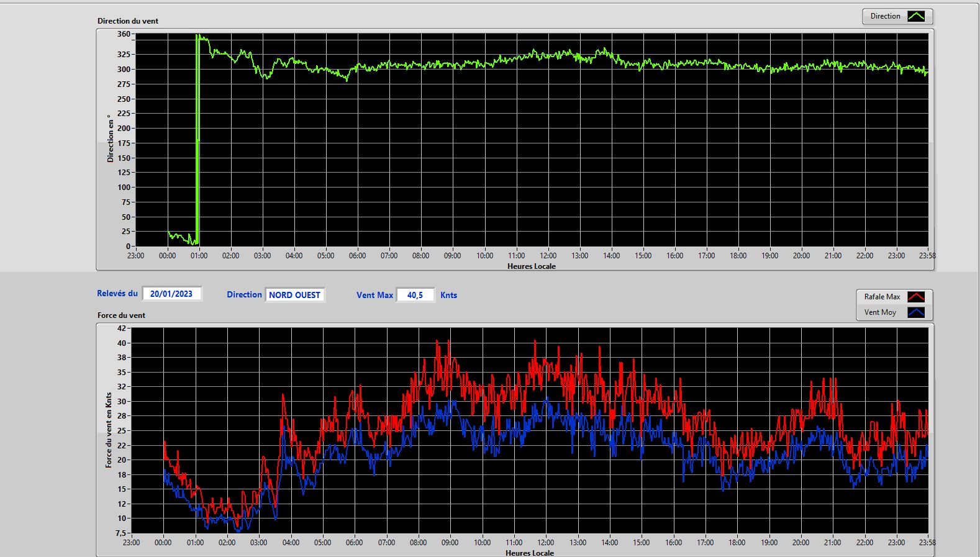Screen dimensions: 980x557
Task: Select the Direction legend label
Action: click(x=885, y=16)
